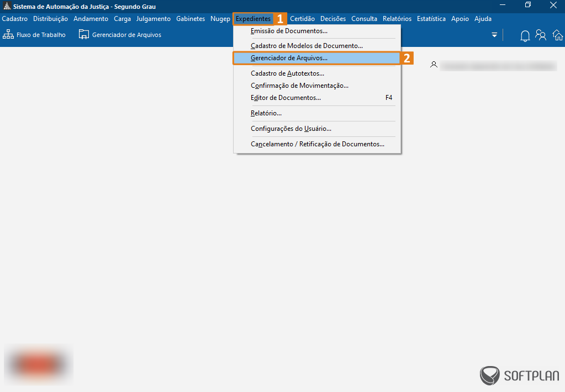
Task: Restore down the application window
Action: pos(528,5)
